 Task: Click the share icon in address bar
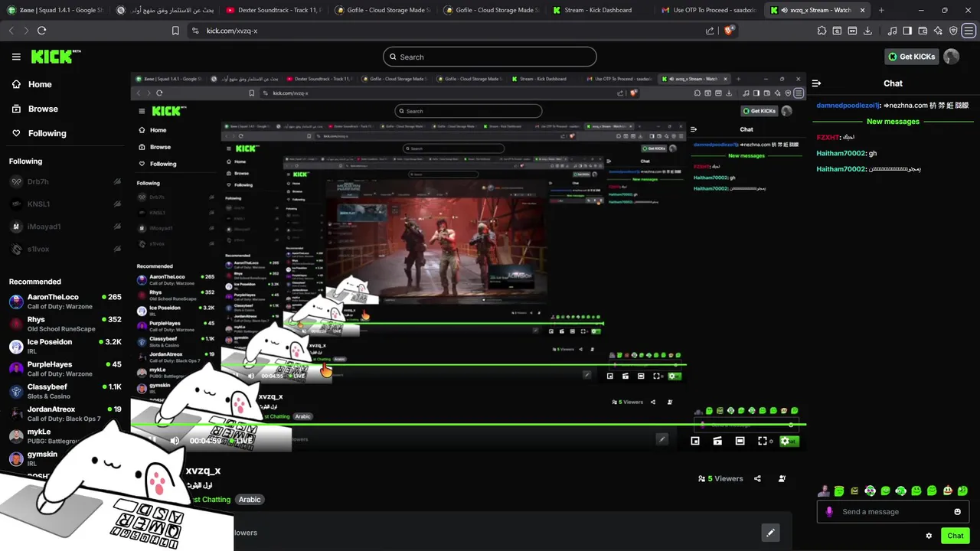tap(710, 31)
